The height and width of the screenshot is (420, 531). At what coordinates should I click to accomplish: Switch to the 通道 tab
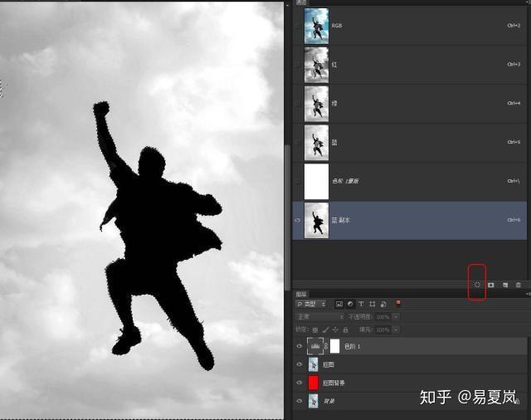pyautogui.click(x=301, y=2)
